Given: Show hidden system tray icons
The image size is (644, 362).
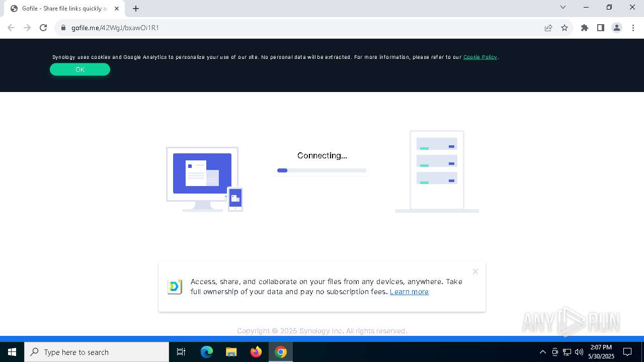Looking at the screenshot, I should [542, 352].
